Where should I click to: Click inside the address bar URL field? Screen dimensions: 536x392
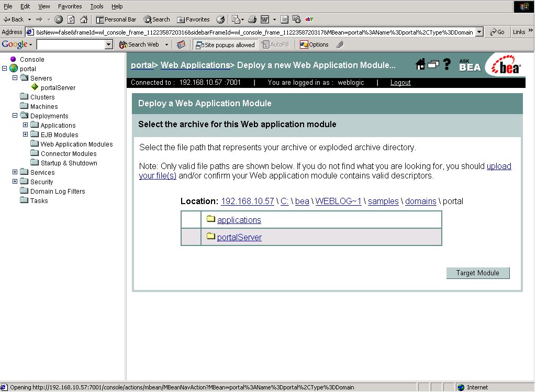(254, 32)
